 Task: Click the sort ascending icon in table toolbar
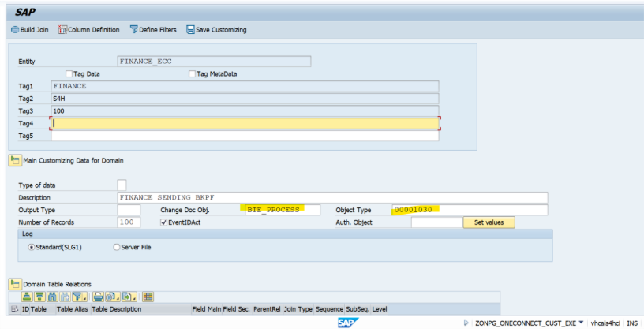point(26,297)
